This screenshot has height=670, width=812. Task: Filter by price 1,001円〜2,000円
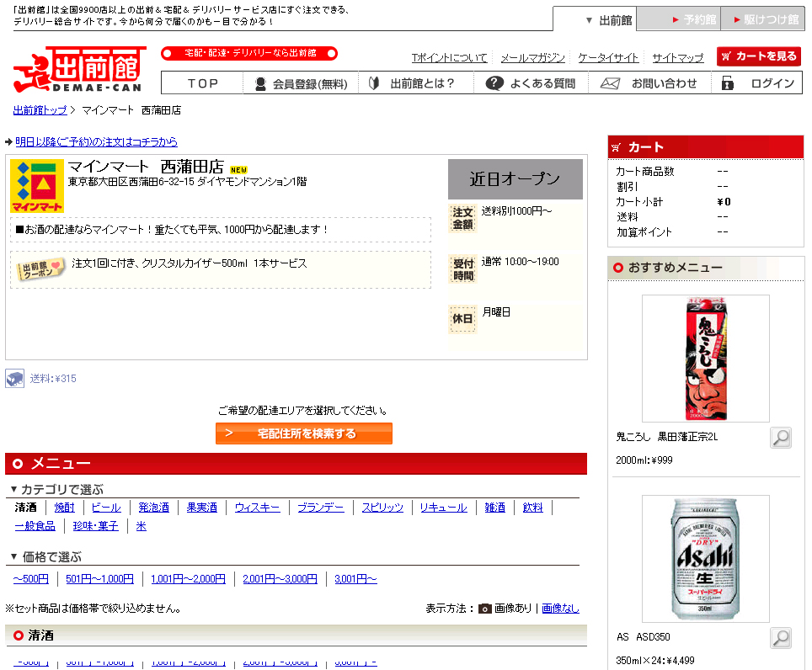coord(188,579)
